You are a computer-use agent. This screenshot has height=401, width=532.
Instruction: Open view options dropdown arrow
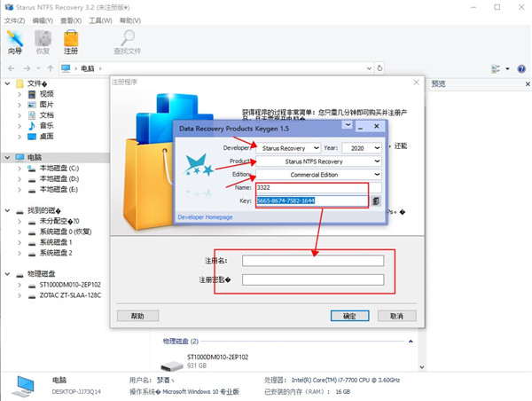pyautogui.click(x=507, y=69)
